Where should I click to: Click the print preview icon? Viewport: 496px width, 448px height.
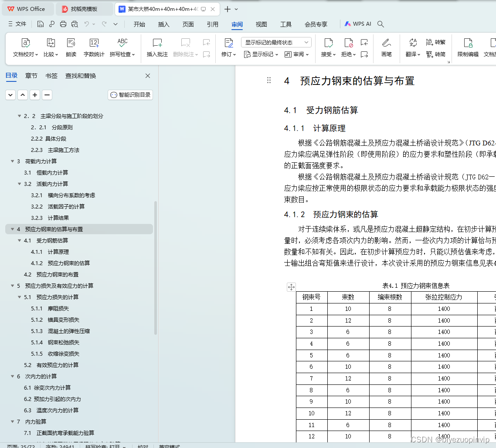(75, 24)
